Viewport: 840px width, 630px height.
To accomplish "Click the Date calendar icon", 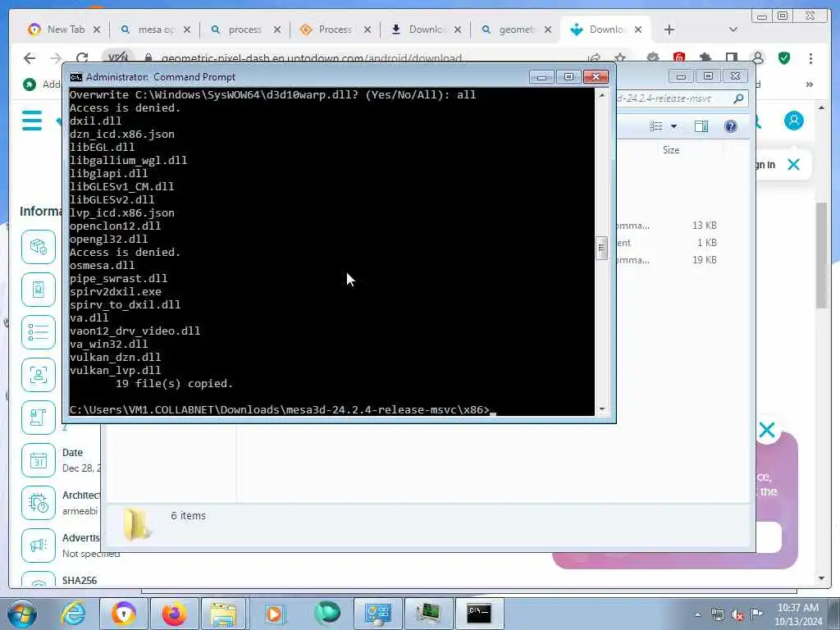I will (39, 460).
